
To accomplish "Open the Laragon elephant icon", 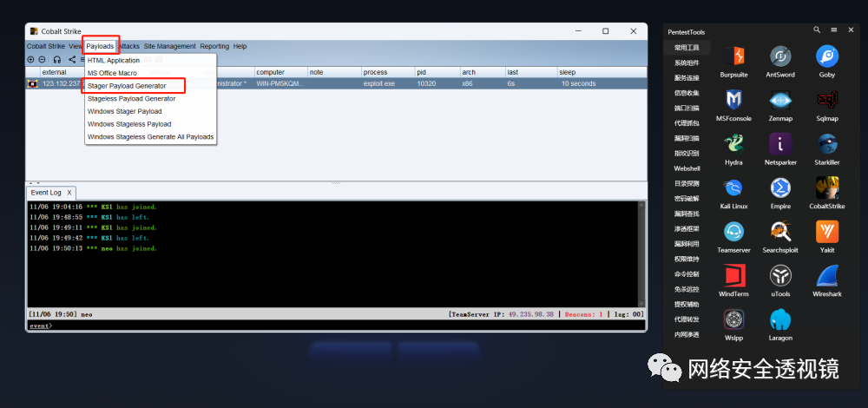I will point(780,319).
